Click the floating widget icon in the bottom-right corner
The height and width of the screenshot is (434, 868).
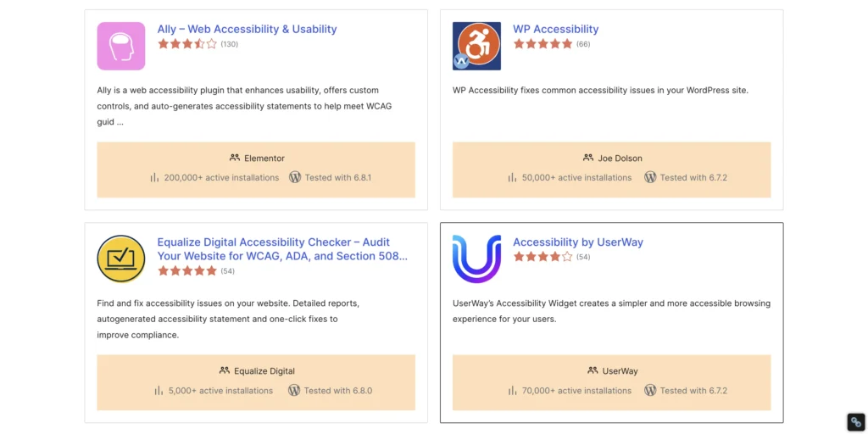coord(856,422)
